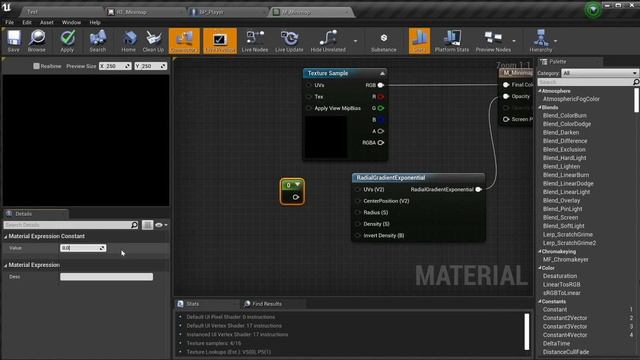
Task: Open the Palette Category dropdown
Action: point(599,73)
